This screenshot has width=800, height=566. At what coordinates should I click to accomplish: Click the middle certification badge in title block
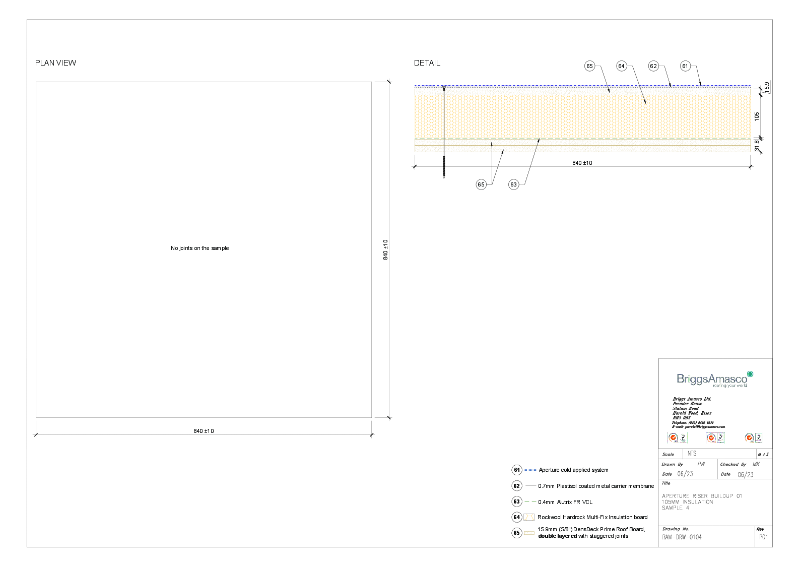(x=713, y=437)
